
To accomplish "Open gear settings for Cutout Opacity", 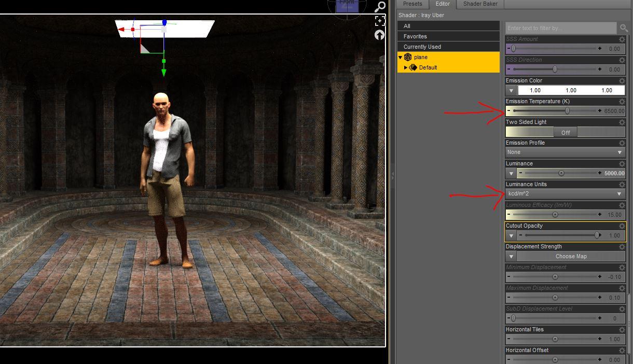I will click(x=622, y=226).
